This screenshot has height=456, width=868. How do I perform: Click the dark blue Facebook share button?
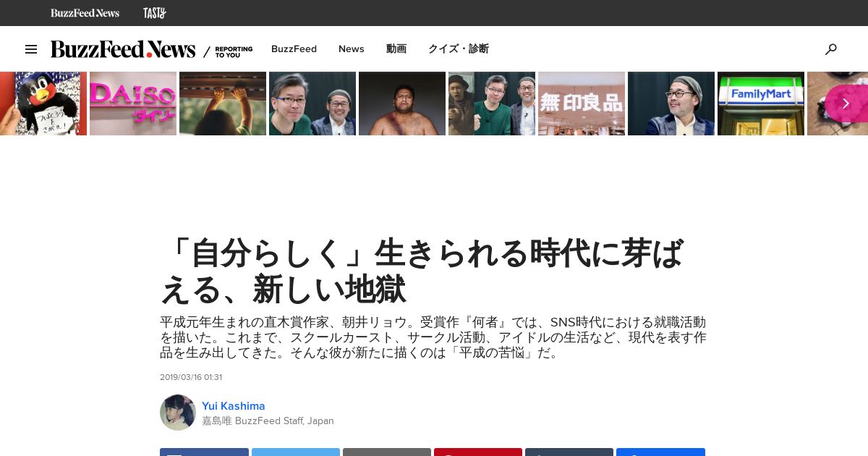click(x=204, y=452)
